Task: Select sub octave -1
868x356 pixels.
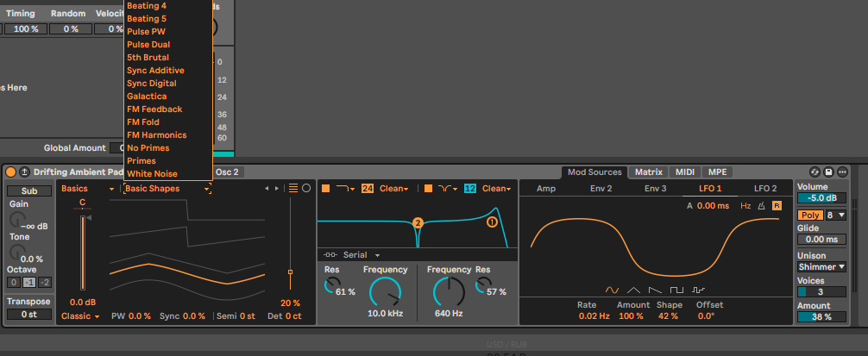Action: point(29,283)
